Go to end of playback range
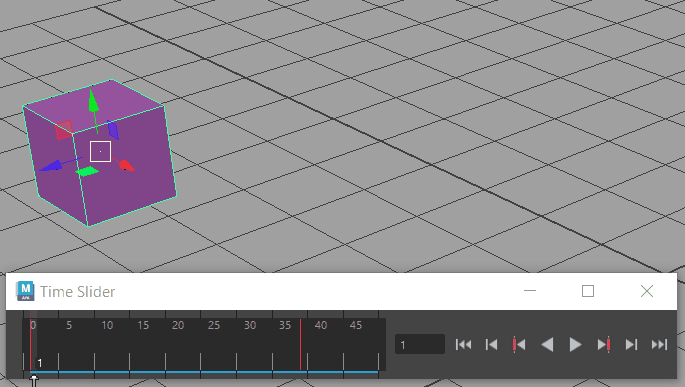 [x=659, y=345]
